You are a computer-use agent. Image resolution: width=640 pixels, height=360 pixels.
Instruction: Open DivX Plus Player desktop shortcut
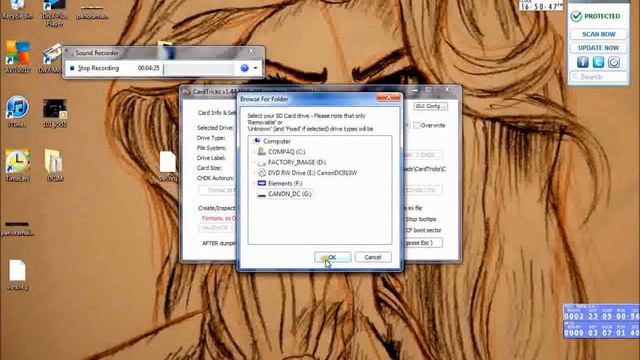54,12
